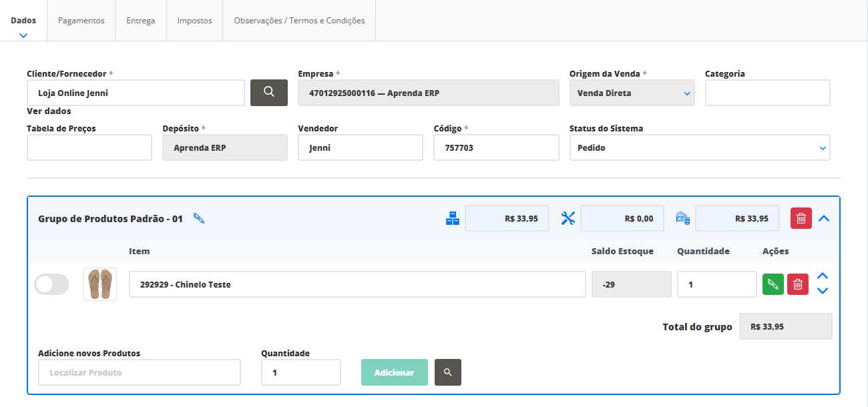This screenshot has height=407, width=868.
Task: Open the Impostos tab
Action: 194,21
